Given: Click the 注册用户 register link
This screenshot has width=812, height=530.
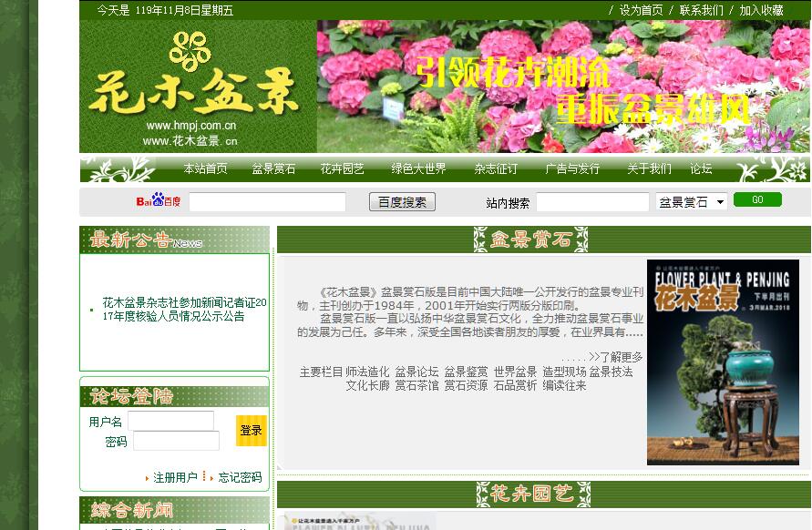Looking at the screenshot, I should (175, 477).
